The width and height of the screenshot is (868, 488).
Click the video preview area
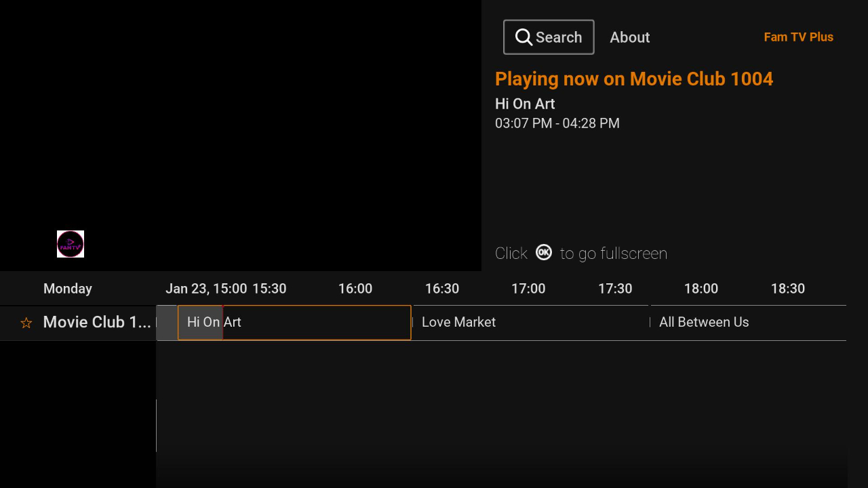click(x=241, y=136)
